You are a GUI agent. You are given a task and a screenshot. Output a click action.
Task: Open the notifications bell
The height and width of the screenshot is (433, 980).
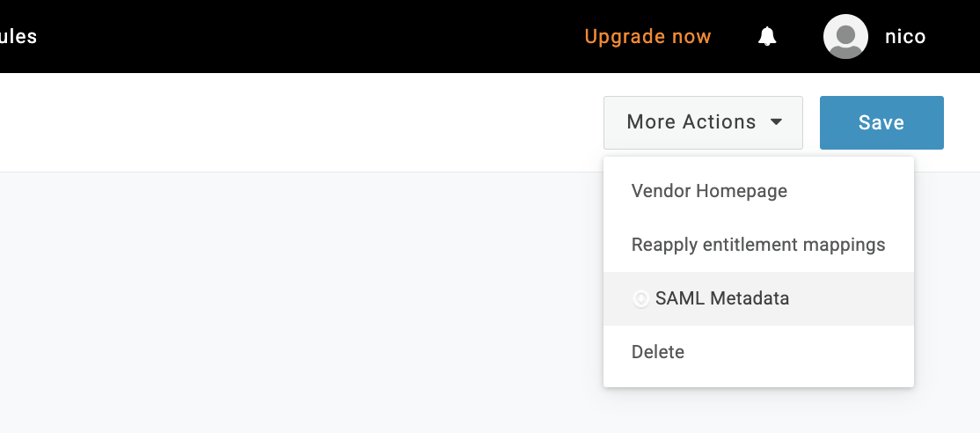[x=767, y=36]
